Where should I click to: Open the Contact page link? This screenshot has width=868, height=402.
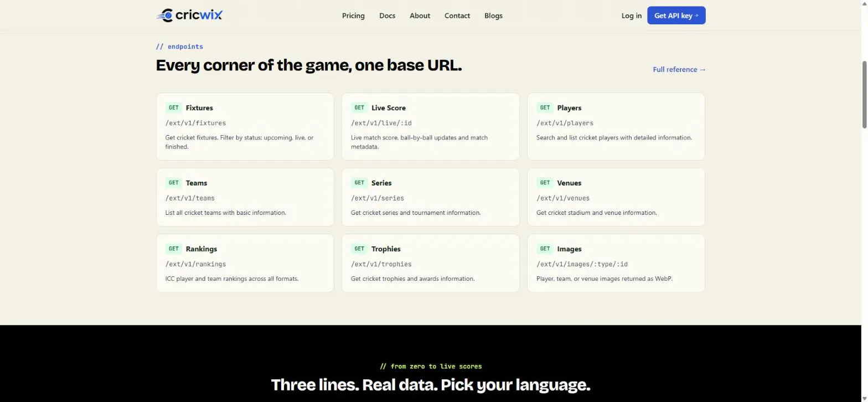457,16
